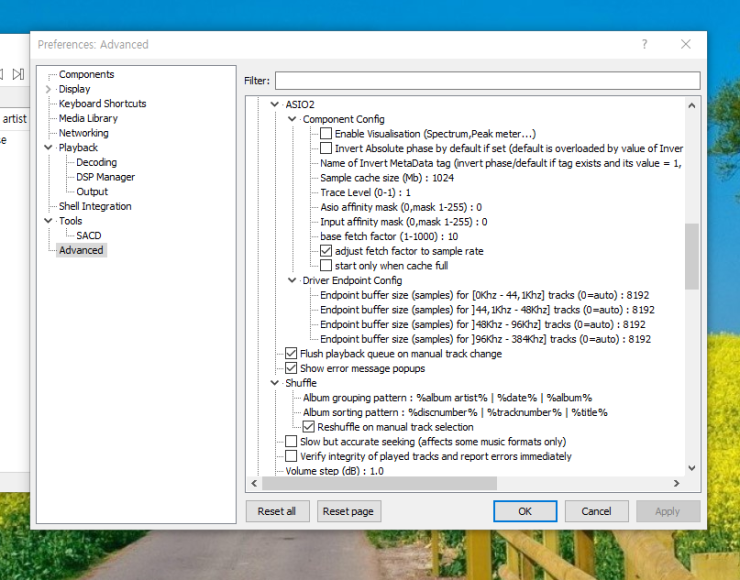Enable Slow but accurate seeking checkbox
Screen dimensions: 740x580
[x=291, y=441]
